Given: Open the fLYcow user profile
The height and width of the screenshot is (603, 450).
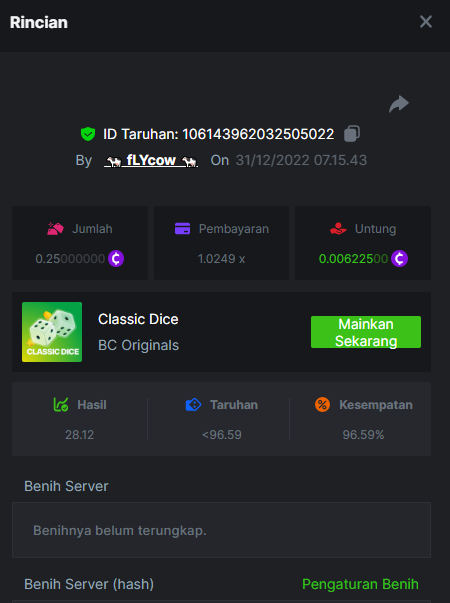Looking at the screenshot, I should click(151, 160).
